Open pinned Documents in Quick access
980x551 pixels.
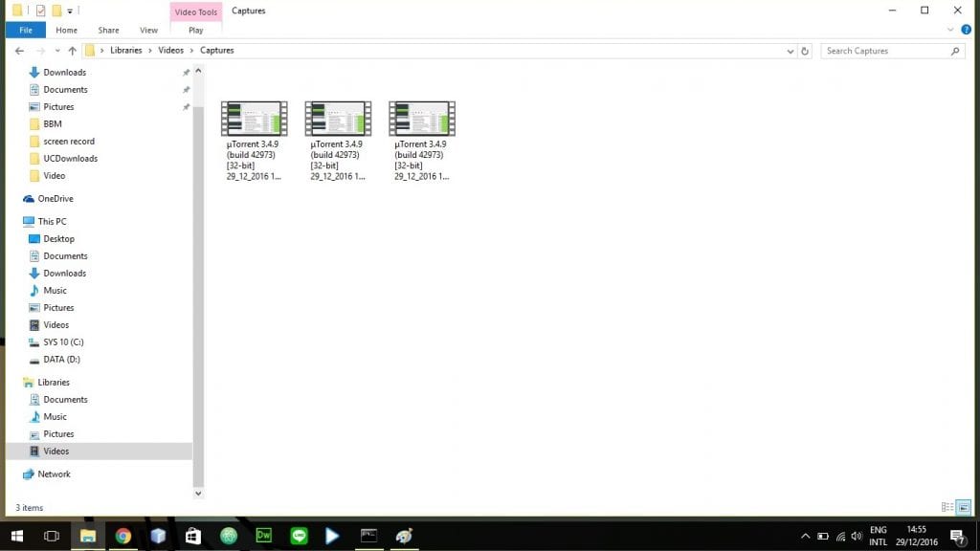(65, 90)
